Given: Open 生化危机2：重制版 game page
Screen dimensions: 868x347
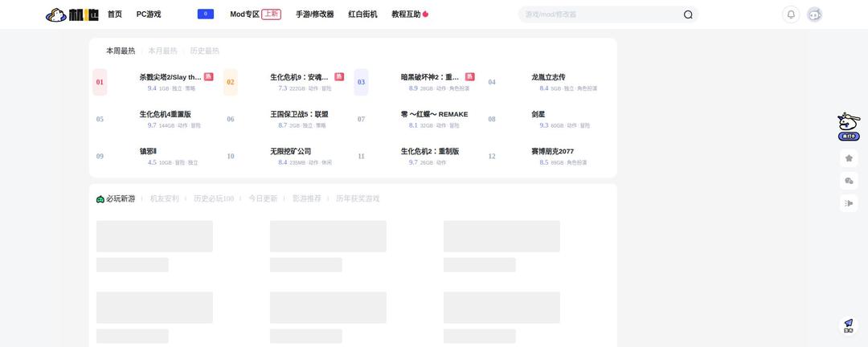Looking at the screenshot, I should [x=430, y=151].
